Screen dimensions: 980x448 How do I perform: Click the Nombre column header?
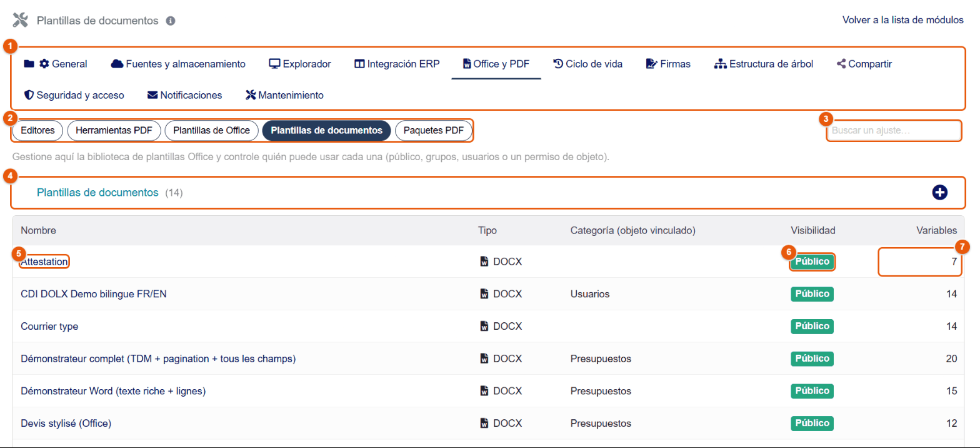[x=38, y=230]
